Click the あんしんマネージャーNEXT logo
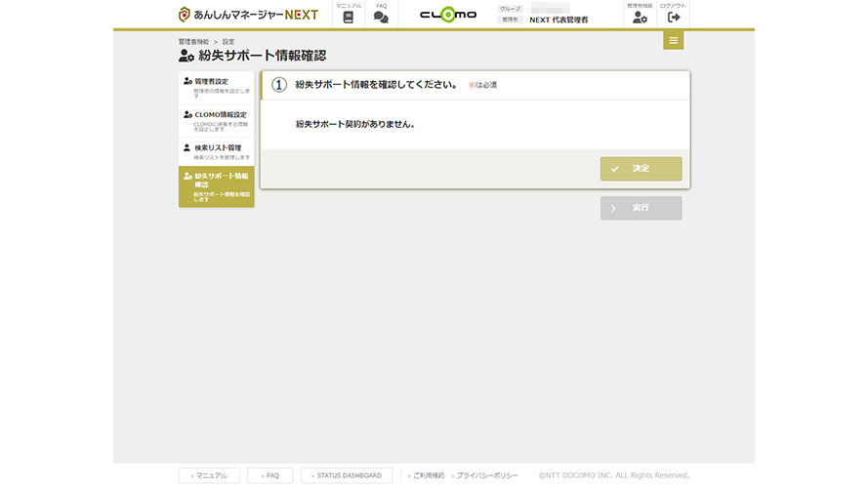The width and height of the screenshot is (868, 488). point(249,15)
